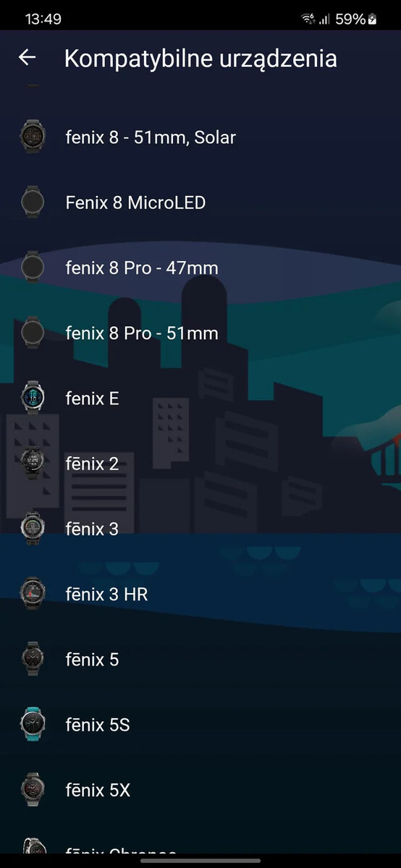The image size is (401, 868).
Task: Click the fenix 8 51mm Solar watch icon
Action: (33, 137)
